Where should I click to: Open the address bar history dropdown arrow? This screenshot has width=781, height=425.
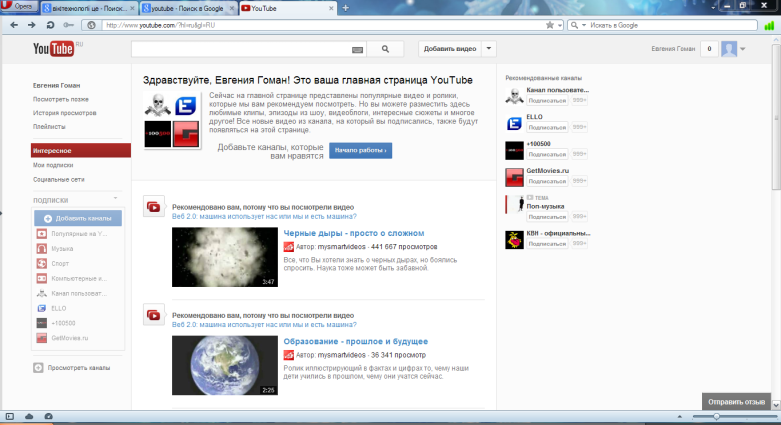(x=560, y=25)
